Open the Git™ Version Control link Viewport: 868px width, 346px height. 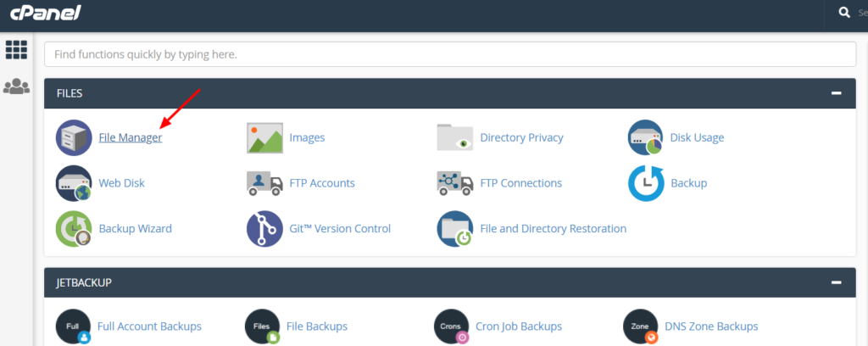tap(340, 229)
